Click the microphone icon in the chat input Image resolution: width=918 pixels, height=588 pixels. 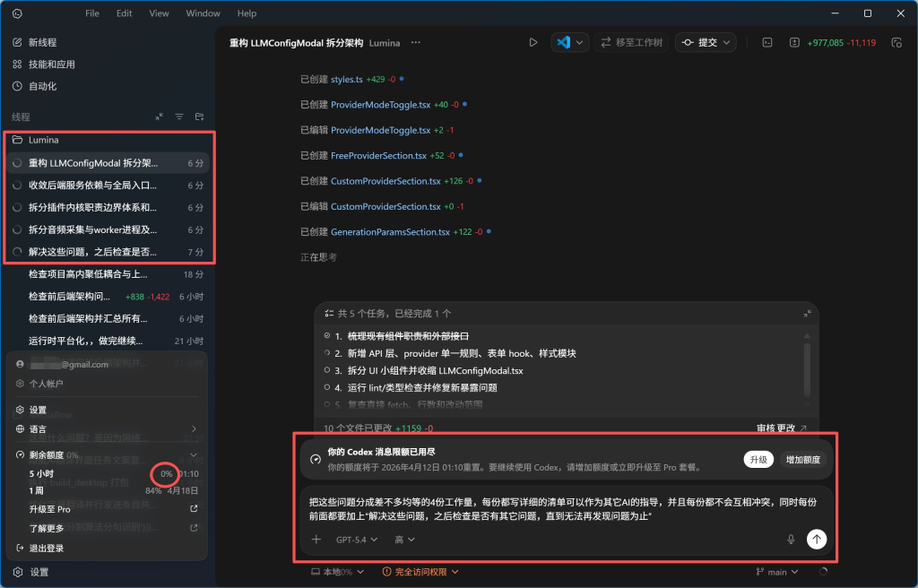pos(791,539)
